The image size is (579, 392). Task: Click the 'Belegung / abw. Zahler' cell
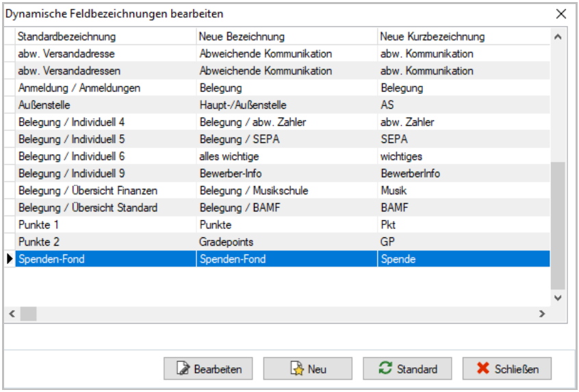coord(287,122)
